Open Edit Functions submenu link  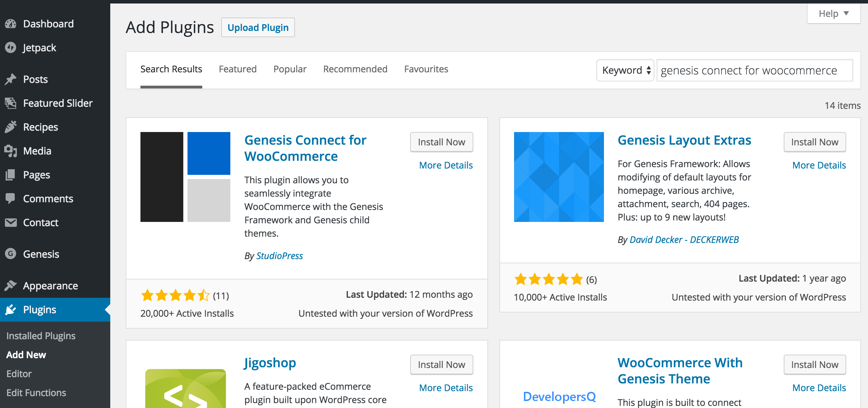(x=36, y=393)
